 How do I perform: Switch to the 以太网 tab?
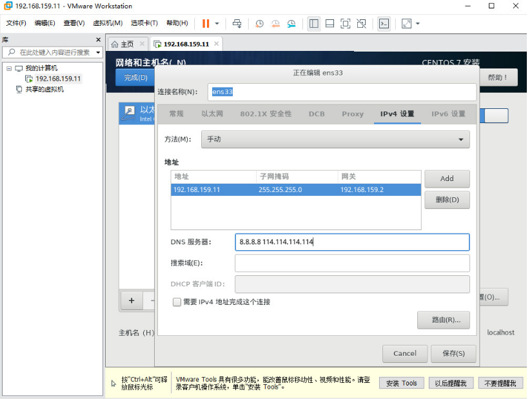(212, 114)
